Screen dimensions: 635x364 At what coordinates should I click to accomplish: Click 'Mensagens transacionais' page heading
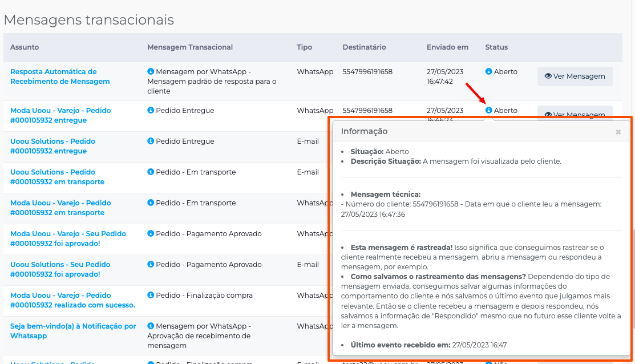88,19
